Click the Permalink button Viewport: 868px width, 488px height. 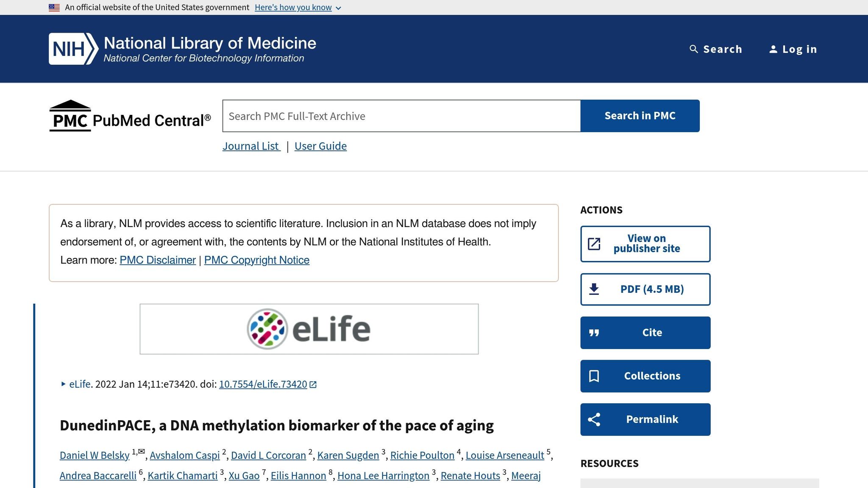[645, 419]
